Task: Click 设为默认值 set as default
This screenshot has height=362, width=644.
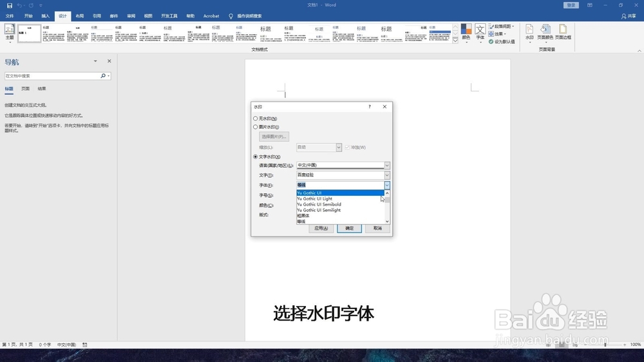Action: click(502, 41)
